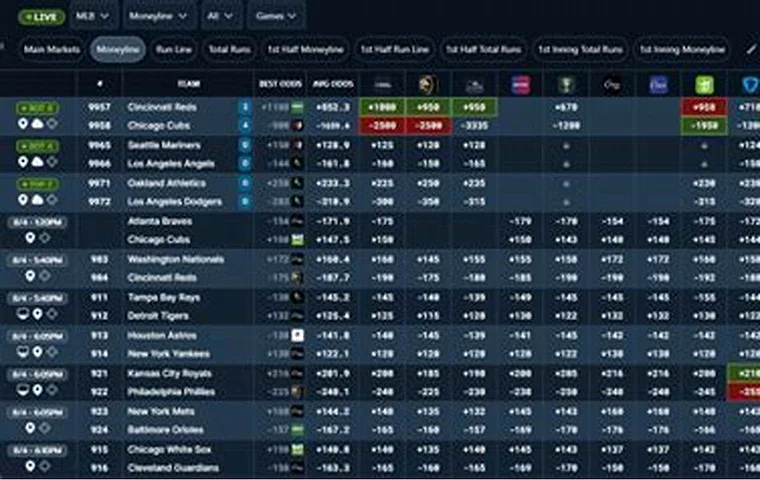The image size is (760, 480).
Task: Click the location pin for Athletics–Dodgers game
Action: tap(23, 199)
